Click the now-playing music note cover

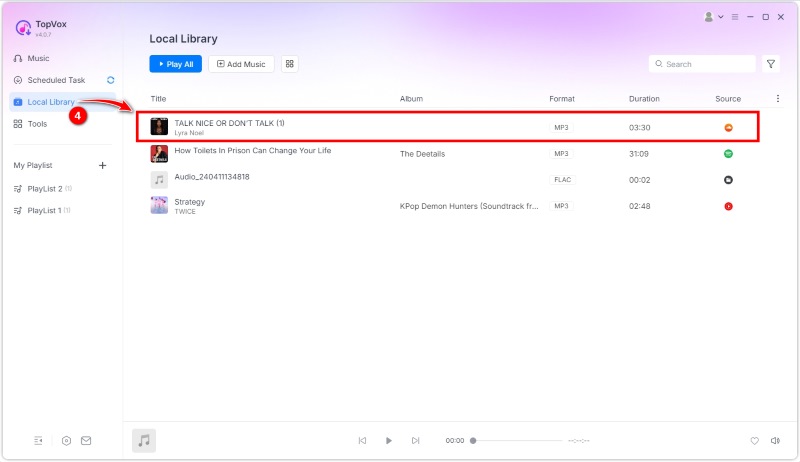coord(144,441)
